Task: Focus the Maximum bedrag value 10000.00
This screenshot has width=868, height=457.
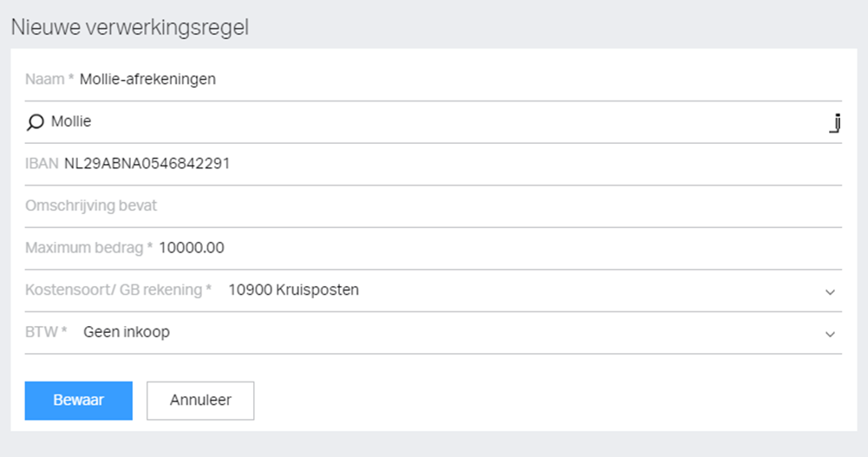Action: (192, 248)
